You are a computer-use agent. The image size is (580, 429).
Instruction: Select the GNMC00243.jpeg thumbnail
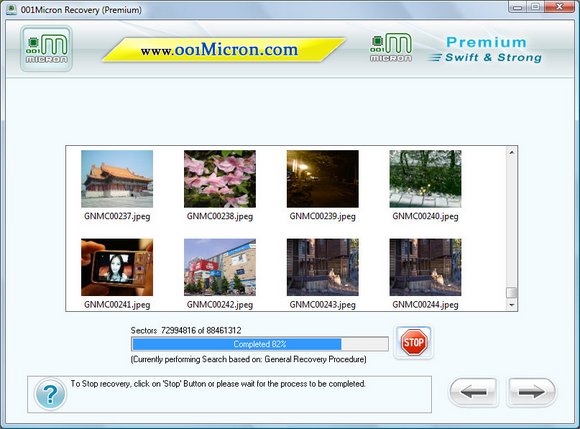point(323,267)
